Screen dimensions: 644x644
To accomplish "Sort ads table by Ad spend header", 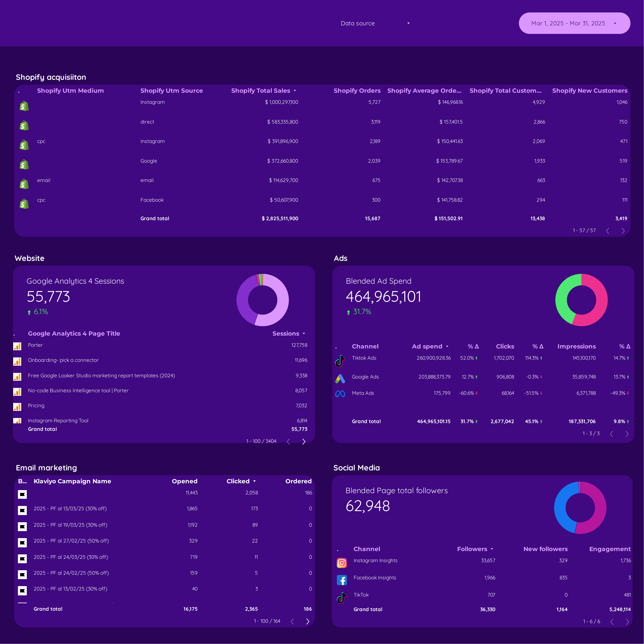I will coord(427,346).
